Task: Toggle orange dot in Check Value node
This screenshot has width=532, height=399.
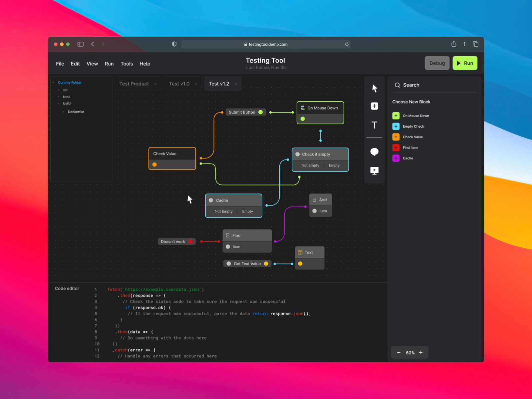Action: pos(154,165)
